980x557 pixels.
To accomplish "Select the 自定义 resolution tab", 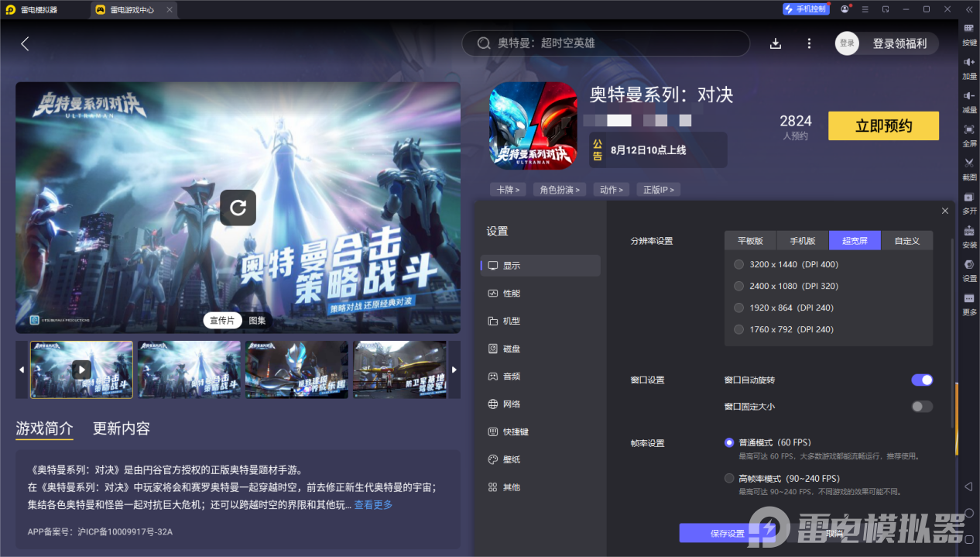I will pyautogui.click(x=906, y=240).
